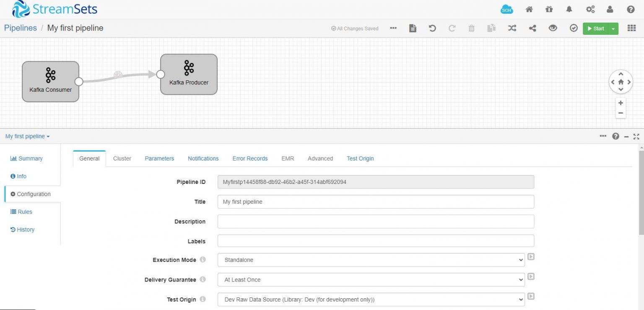Start the pipeline
The height and width of the screenshot is (310, 644).
[x=595, y=28]
